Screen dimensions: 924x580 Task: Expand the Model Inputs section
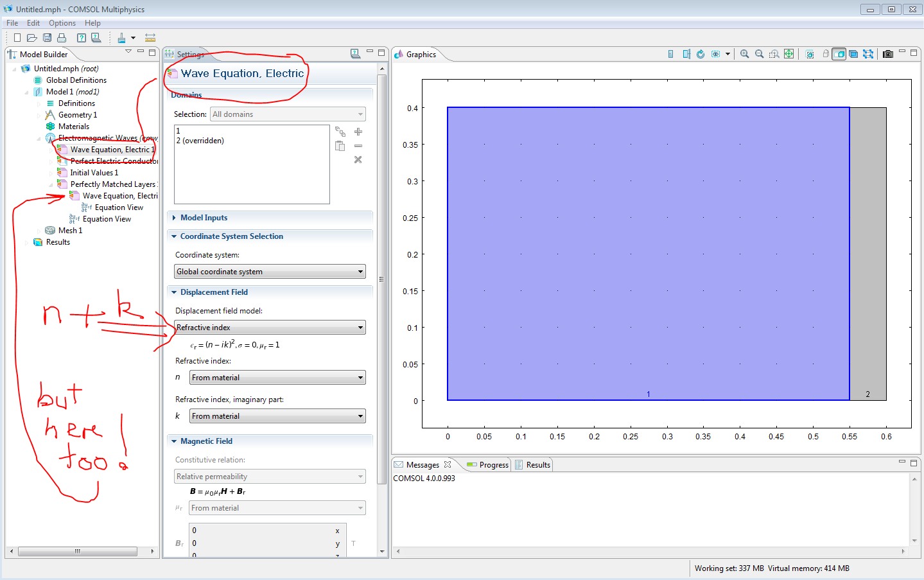coord(204,218)
